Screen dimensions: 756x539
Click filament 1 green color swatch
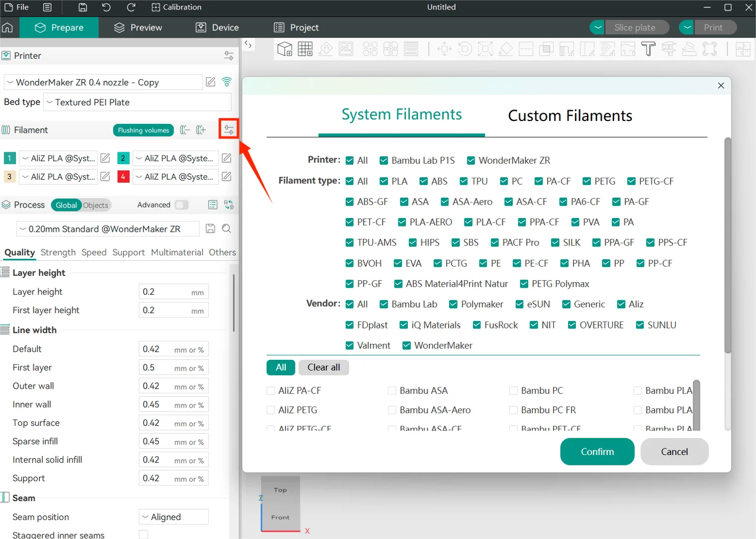point(9,158)
